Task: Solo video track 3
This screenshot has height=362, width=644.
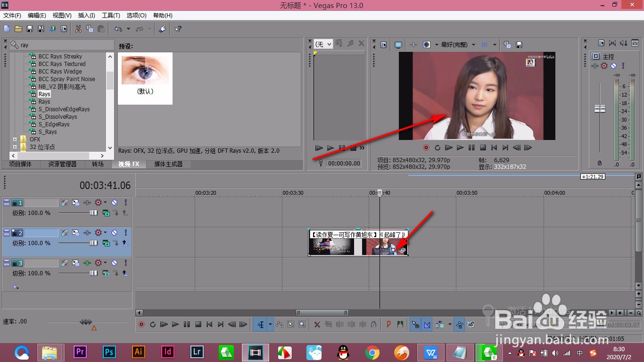Action: (125, 263)
